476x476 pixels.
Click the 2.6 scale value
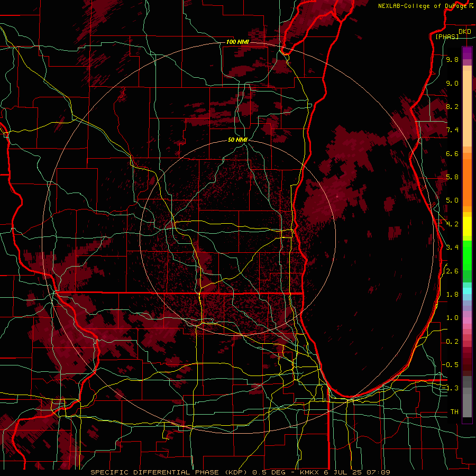coord(452,271)
